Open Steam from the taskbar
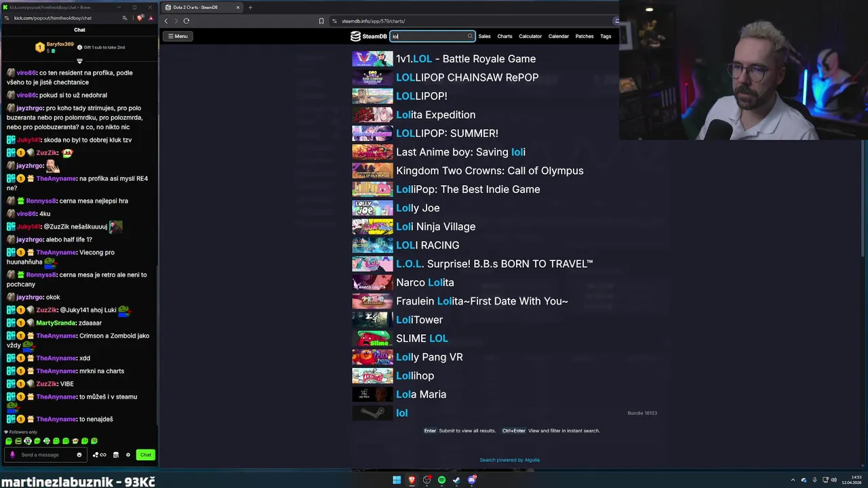 [456, 480]
